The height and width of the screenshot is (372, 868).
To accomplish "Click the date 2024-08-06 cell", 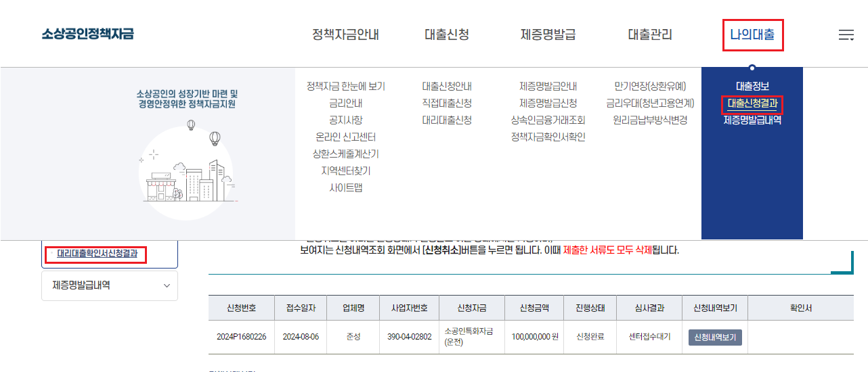I will (x=301, y=337).
